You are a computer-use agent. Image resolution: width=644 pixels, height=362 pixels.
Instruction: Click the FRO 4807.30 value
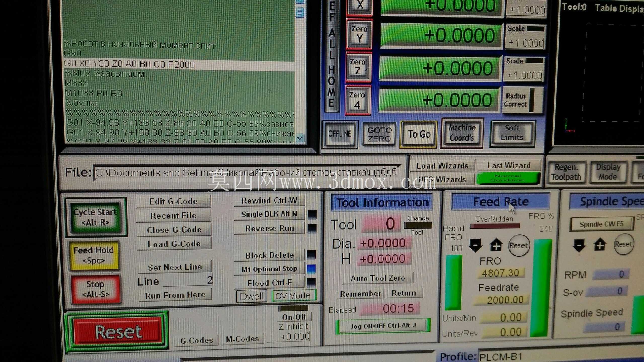[x=501, y=273]
